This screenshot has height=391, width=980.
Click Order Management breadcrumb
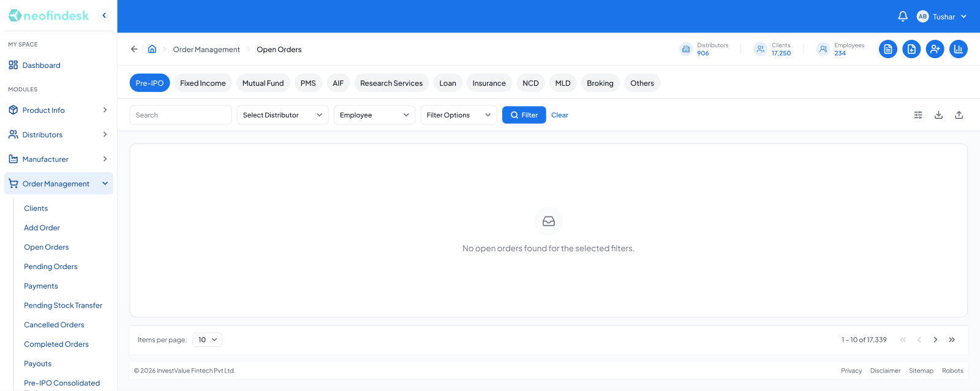click(206, 50)
